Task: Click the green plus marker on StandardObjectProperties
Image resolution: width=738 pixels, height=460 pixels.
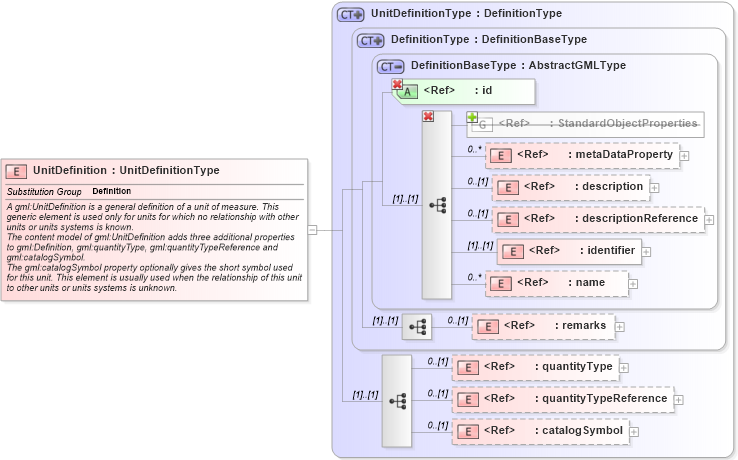Action: 472,117
